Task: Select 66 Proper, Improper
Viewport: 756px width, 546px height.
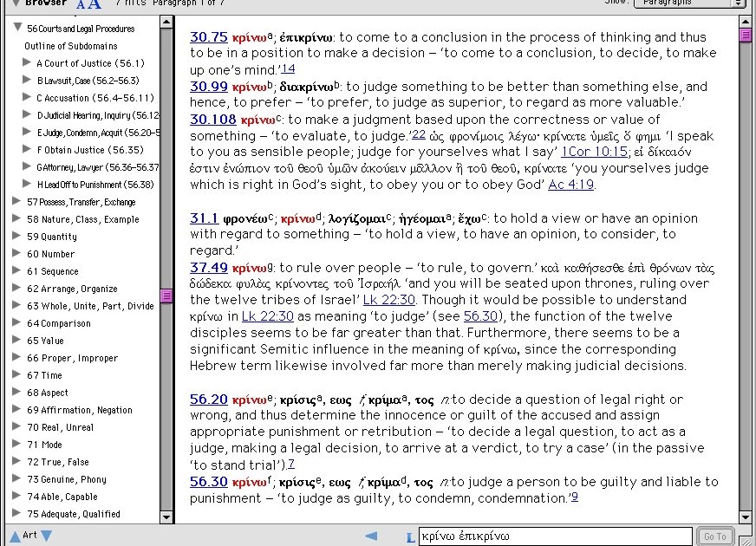Action: pyautogui.click(x=72, y=358)
